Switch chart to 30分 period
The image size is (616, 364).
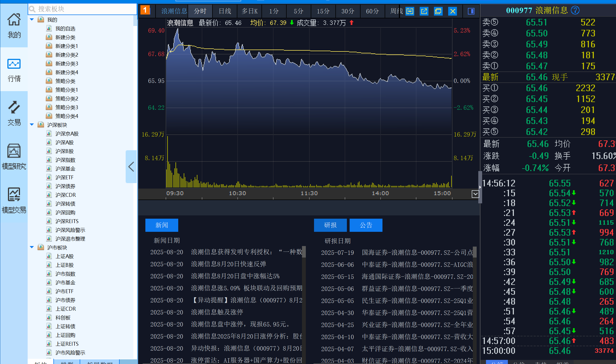[x=348, y=11]
